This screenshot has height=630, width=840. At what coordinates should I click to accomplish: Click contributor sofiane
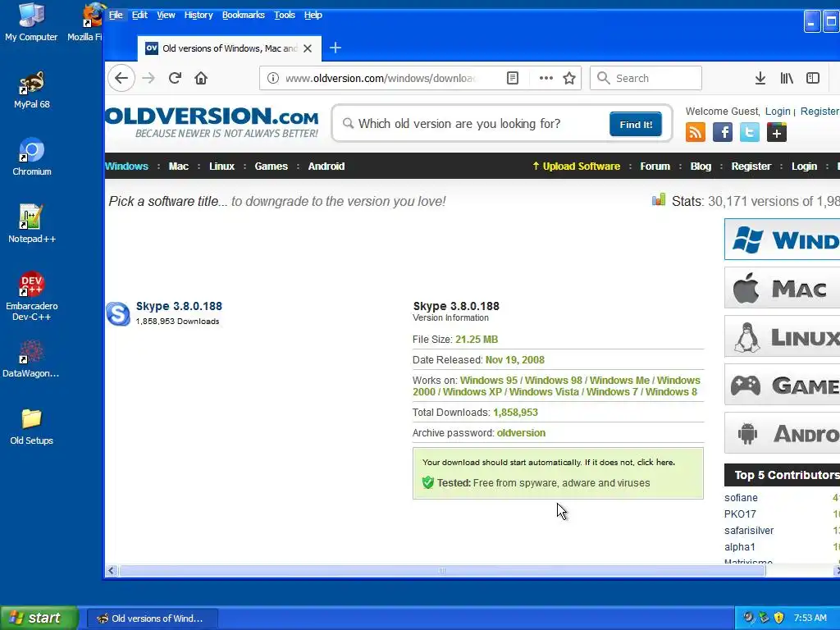(x=741, y=498)
